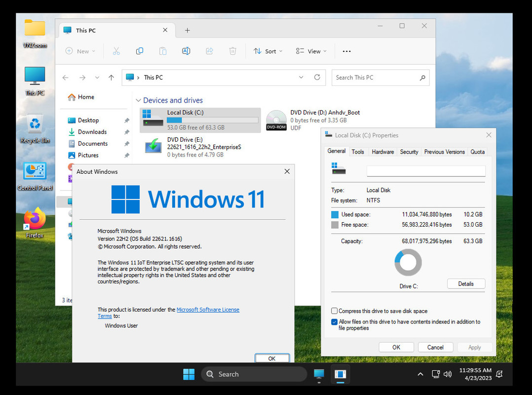The image size is (532, 395).
Task: Click the search magnifier in Explorer
Action: tap(422, 78)
